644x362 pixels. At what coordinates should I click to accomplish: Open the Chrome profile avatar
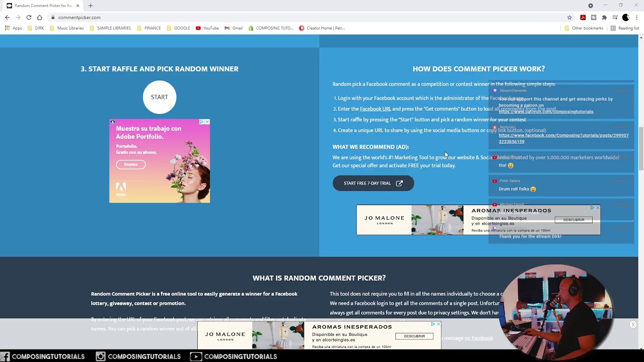click(625, 18)
